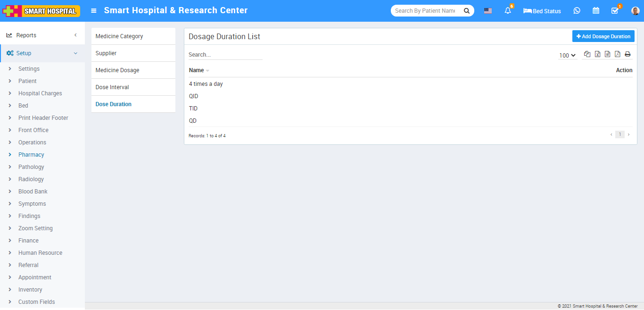The width and height of the screenshot is (644, 310).
Task: Open Radiology setup
Action: pyautogui.click(x=31, y=179)
